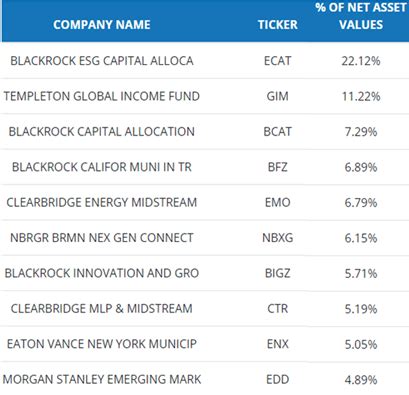The image size is (409, 395).
Task: Click the TICKER column header
Action: (x=278, y=25)
